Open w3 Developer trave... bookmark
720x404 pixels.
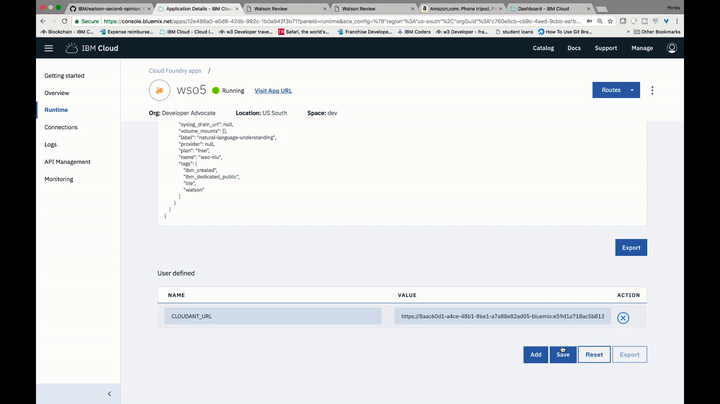[x=246, y=32]
